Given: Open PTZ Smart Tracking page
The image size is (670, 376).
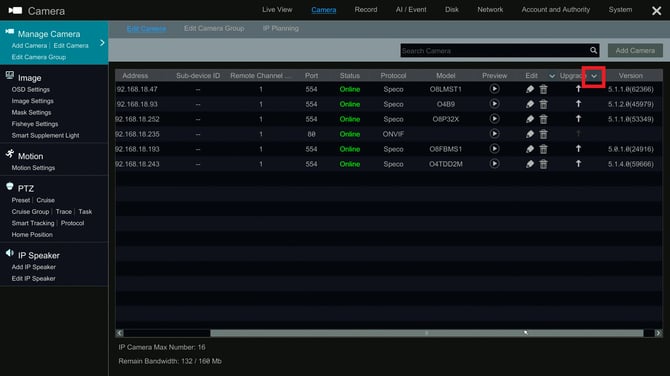Looking at the screenshot, I should 33,223.
